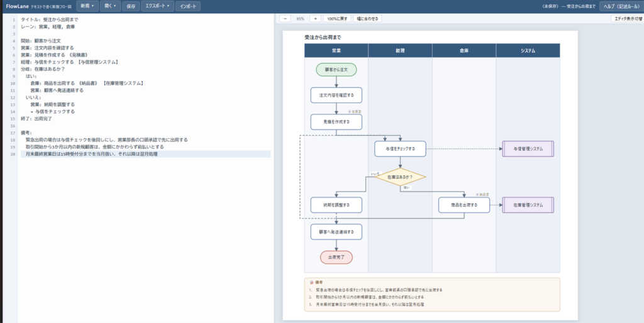The width and height of the screenshot is (644, 323).
Task: Click the はい branch label on the diagram
Action: 406,187
